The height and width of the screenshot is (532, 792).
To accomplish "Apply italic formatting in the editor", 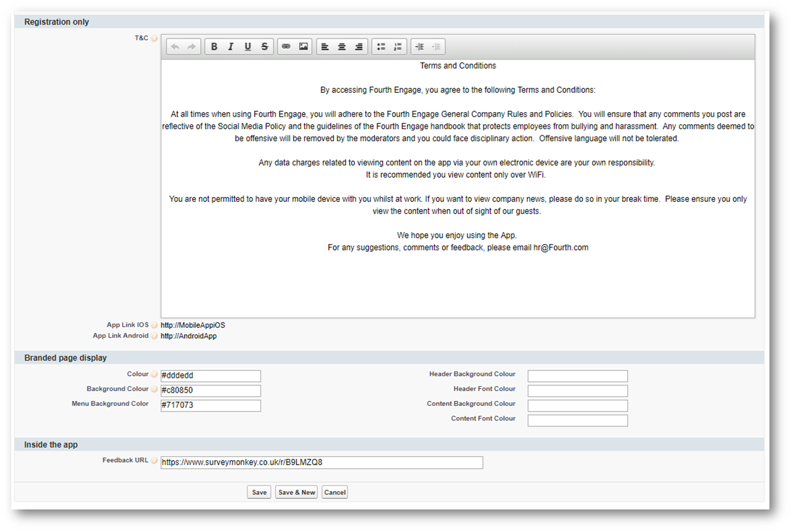I will (231, 47).
